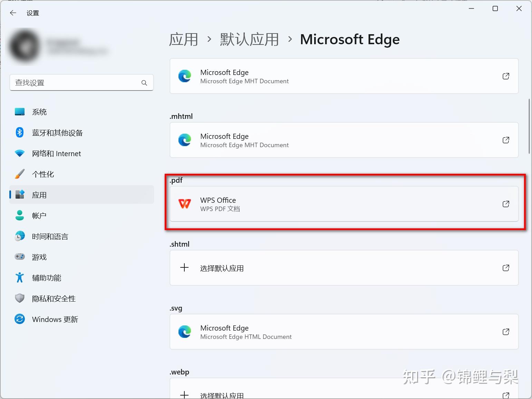Click the accessibility figure icon
The height and width of the screenshot is (399, 532).
tap(20, 277)
